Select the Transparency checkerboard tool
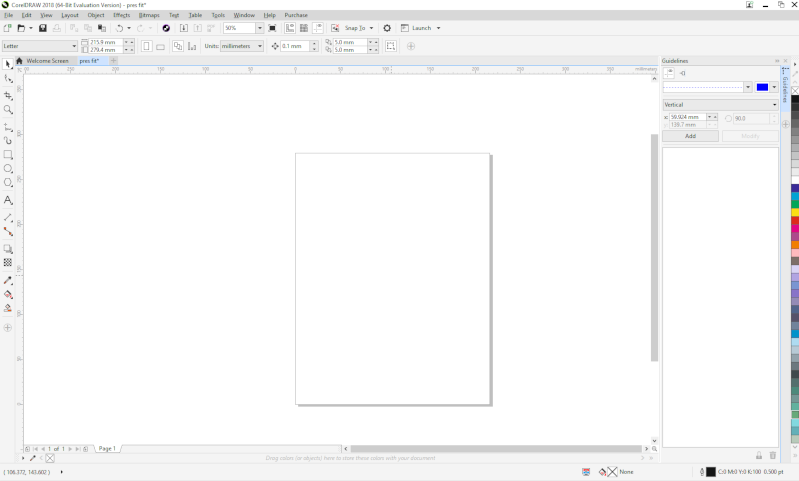 [x=8, y=262]
